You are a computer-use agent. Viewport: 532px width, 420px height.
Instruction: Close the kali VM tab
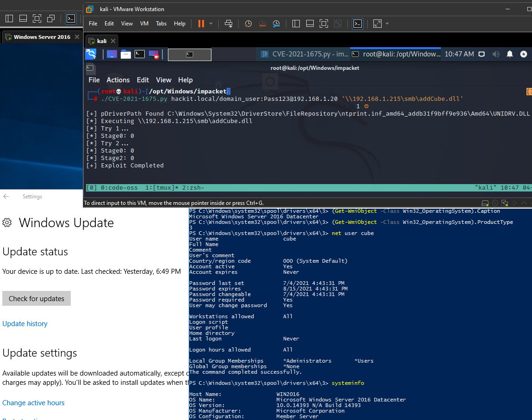(x=113, y=41)
